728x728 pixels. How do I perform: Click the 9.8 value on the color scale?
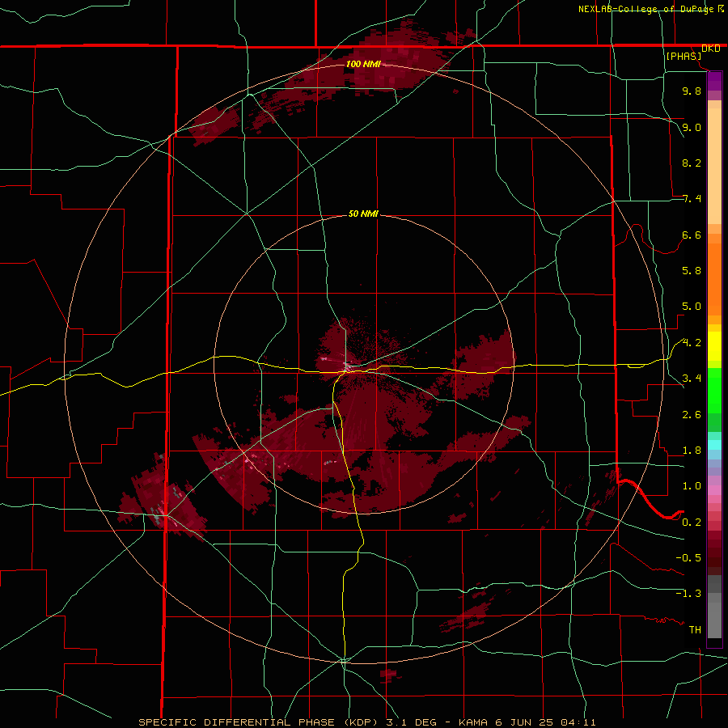[692, 91]
